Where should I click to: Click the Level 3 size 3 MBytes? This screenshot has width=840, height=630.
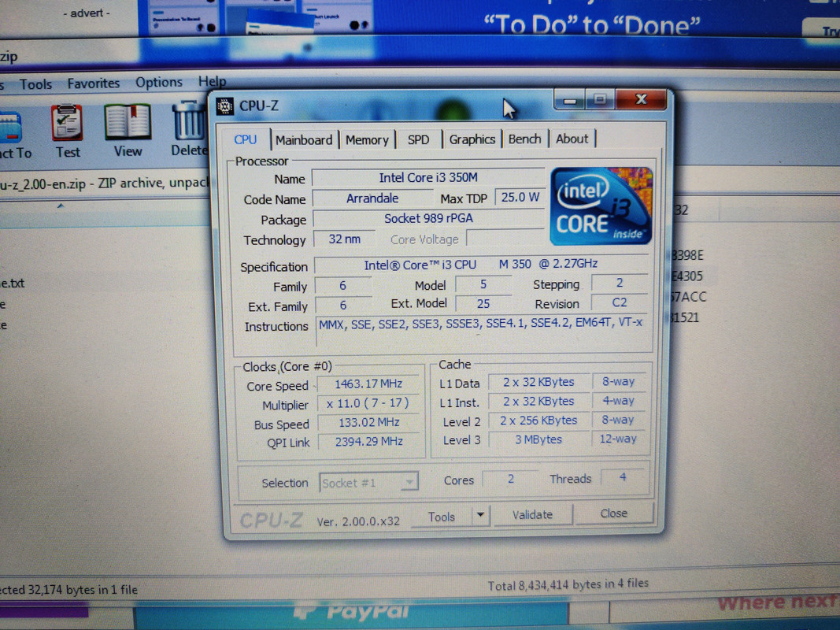pyautogui.click(x=538, y=440)
